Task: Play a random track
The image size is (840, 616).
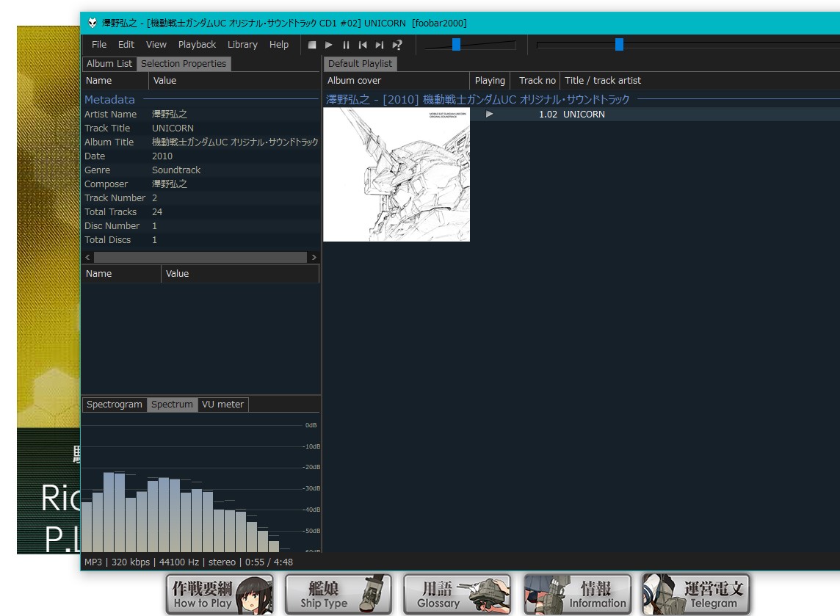Action: (397, 45)
